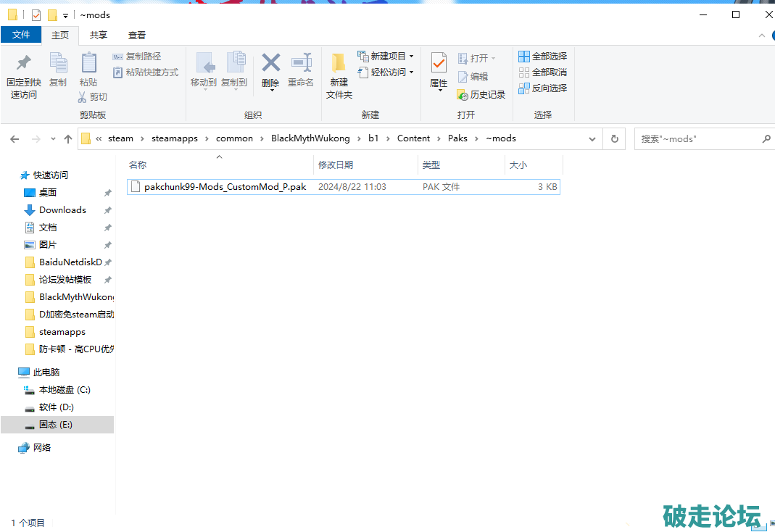This screenshot has width=775, height=532.
Task: Open 本地磁盘 (C:) in sidebar
Action: coord(65,390)
